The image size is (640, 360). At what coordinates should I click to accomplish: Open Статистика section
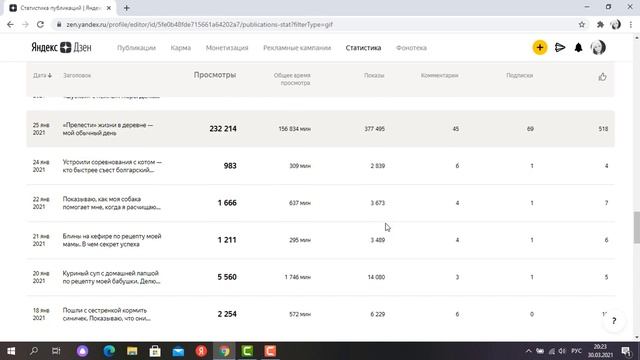(x=363, y=48)
